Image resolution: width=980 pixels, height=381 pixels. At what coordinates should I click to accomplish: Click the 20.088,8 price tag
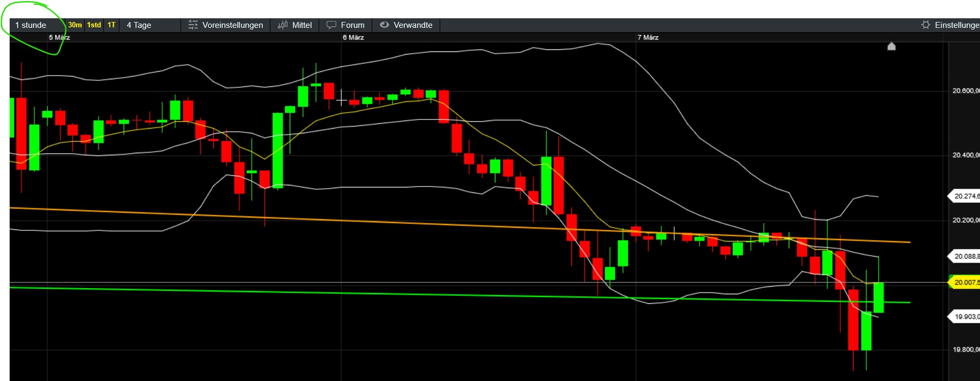click(964, 256)
